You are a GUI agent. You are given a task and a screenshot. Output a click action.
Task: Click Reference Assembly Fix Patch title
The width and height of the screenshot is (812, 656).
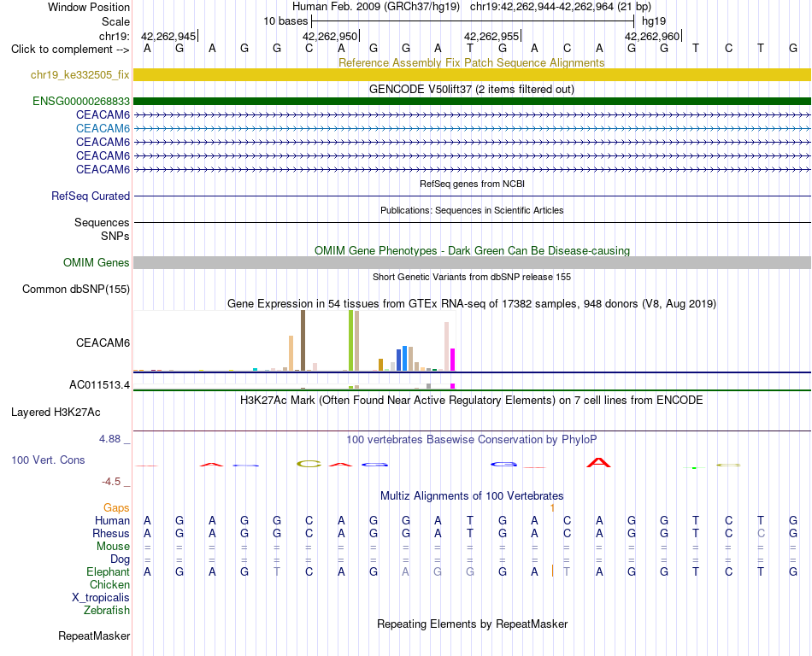[471, 62]
